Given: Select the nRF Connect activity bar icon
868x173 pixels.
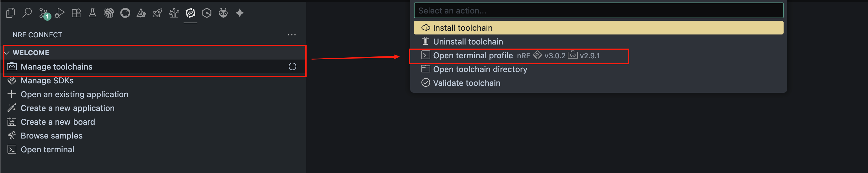Looking at the screenshot, I should click(x=190, y=13).
